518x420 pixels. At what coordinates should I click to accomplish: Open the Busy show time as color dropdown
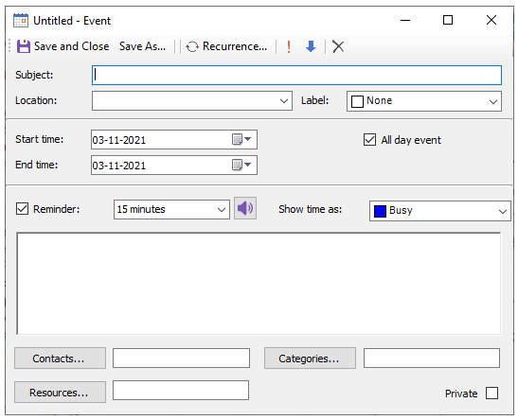tap(439, 211)
